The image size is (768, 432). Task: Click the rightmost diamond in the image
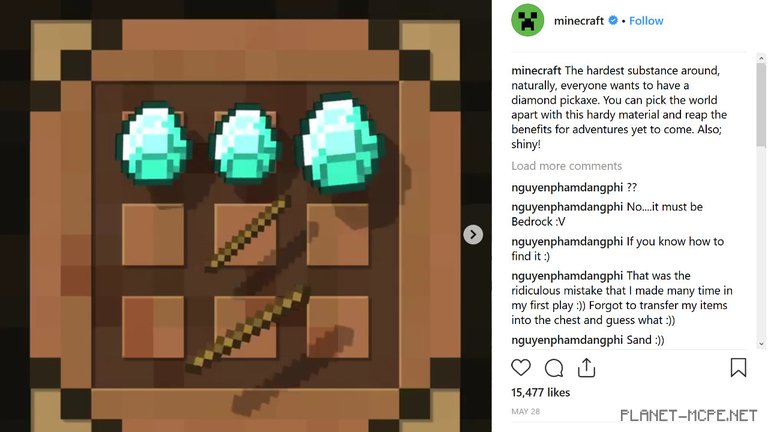[338, 142]
